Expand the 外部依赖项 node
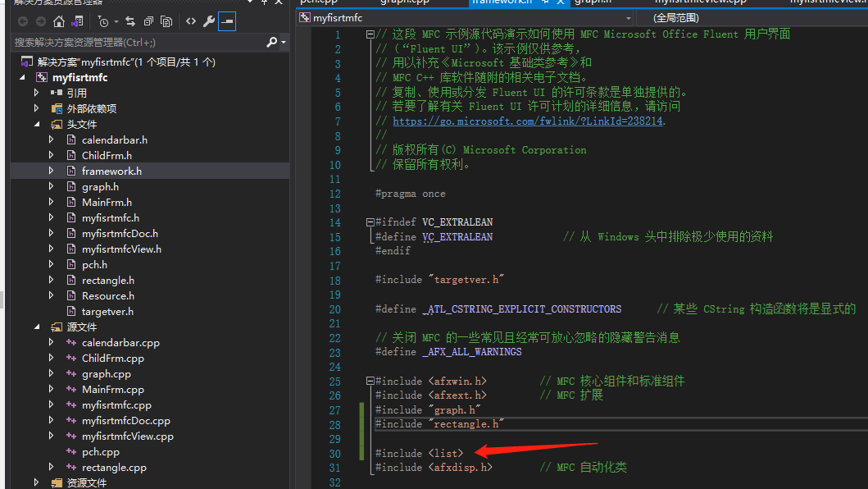This screenshot has height=489, width=868. (37, 108)
